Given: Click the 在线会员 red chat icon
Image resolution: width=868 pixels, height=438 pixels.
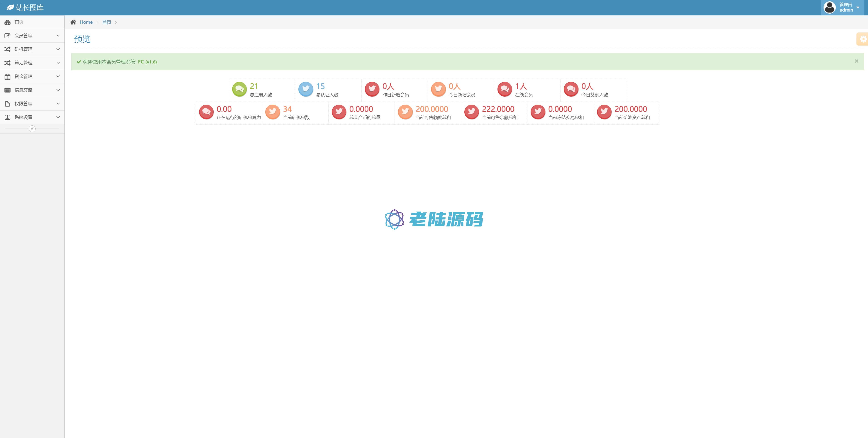Looking at the screenshot, I should click(505, 89).
